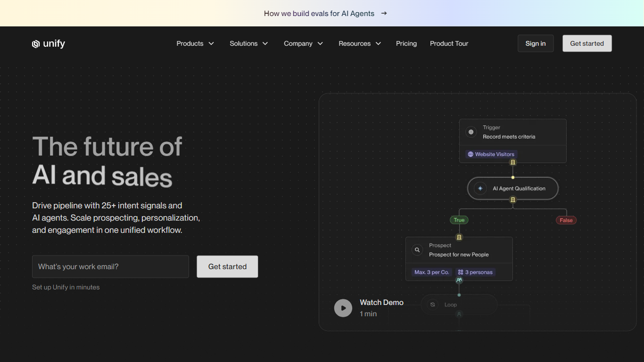Click the green True branch label
The height and width of the screenshot is (362, 644).
coord(459,220)
